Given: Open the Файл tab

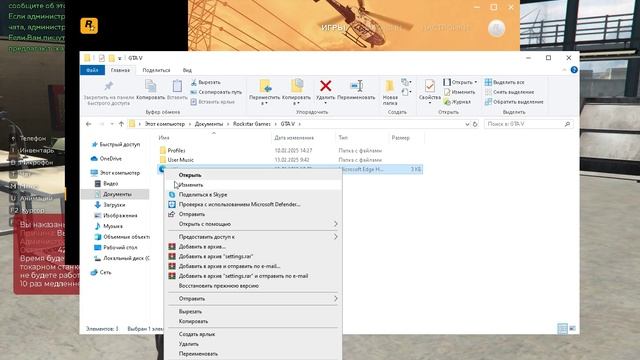Looking at the screenshot, I should click(92, 70).
